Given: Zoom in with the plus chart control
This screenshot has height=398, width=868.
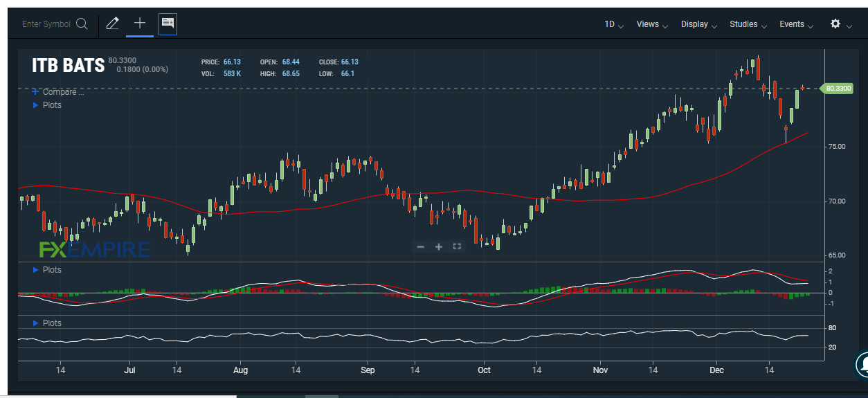Looking at the screenshot, I should coord(438,246).
